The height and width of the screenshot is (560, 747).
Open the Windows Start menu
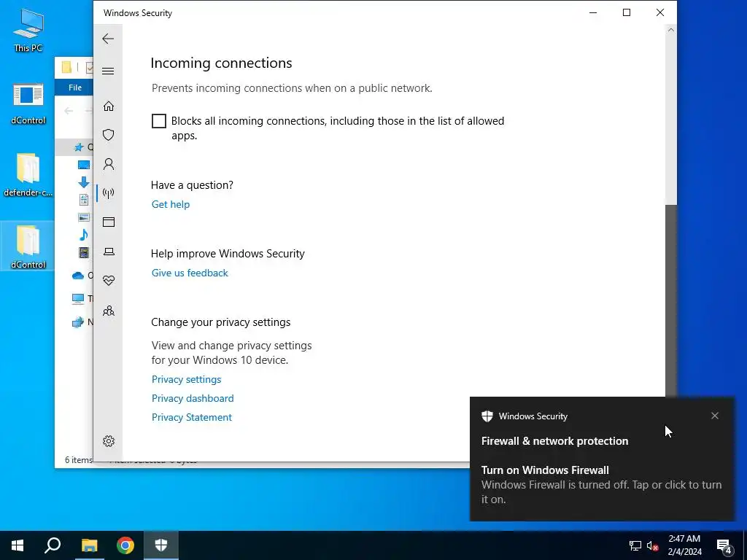point(18,545)
